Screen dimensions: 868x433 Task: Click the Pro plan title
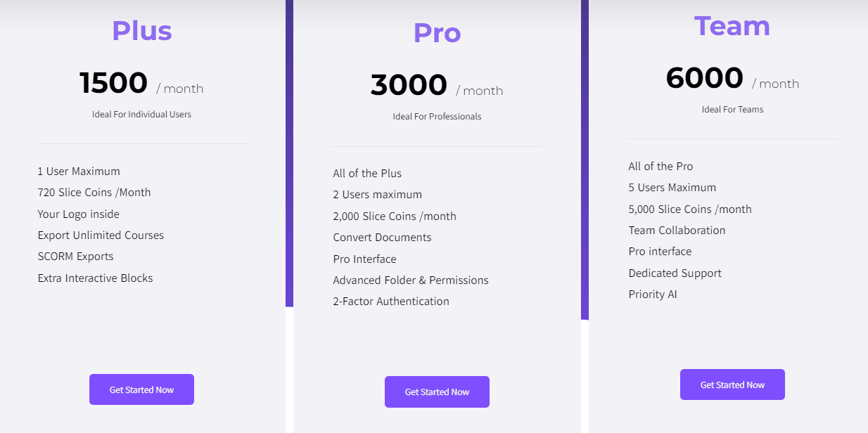[x=437, y=32]
